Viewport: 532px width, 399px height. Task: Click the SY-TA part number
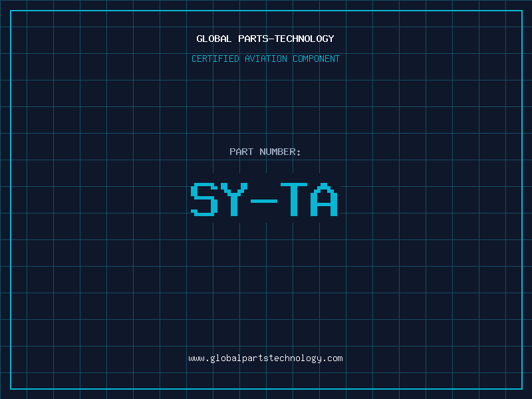264,199
